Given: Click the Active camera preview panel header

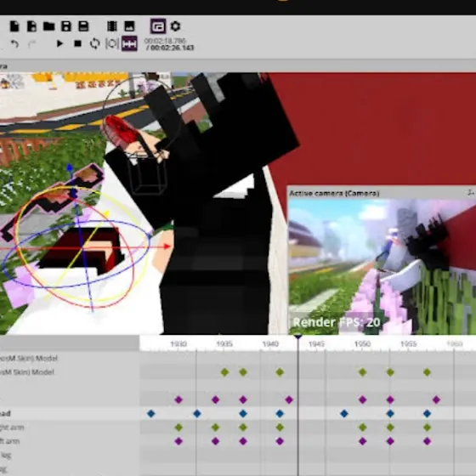Looking at the screenshot, I should pos(382,193).
